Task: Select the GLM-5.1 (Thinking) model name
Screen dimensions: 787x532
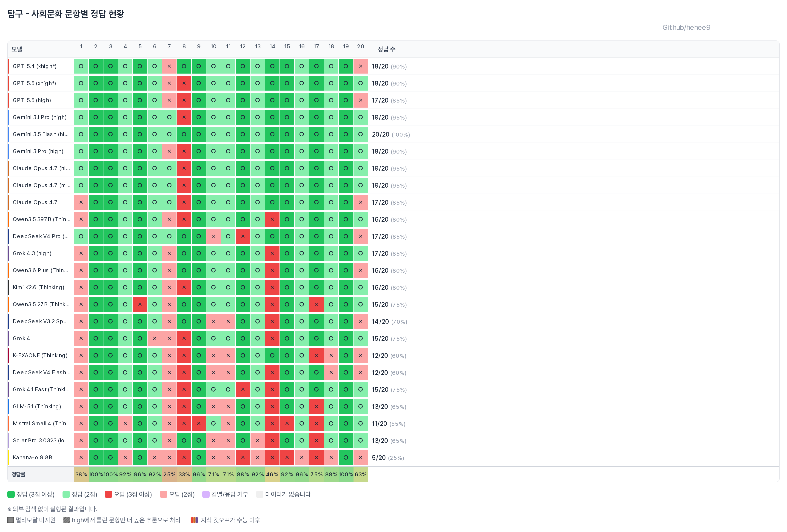Action: click(37, 406)
